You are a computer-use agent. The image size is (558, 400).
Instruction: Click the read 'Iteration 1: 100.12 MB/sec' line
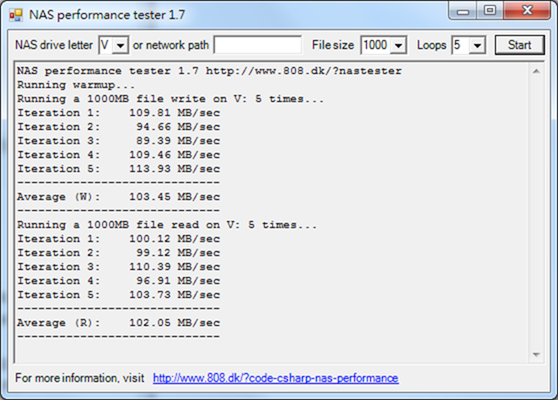pyautogui.click(x=119, y=239)
